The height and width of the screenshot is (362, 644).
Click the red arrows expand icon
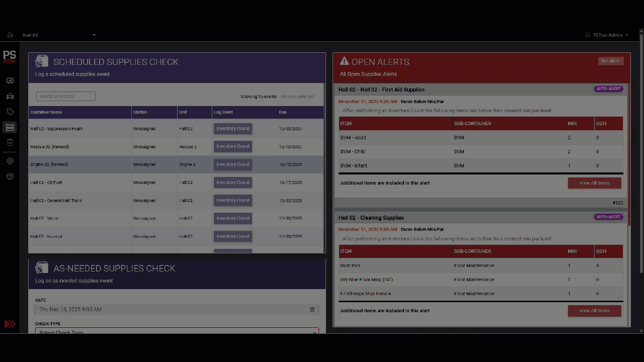[10, 324]
